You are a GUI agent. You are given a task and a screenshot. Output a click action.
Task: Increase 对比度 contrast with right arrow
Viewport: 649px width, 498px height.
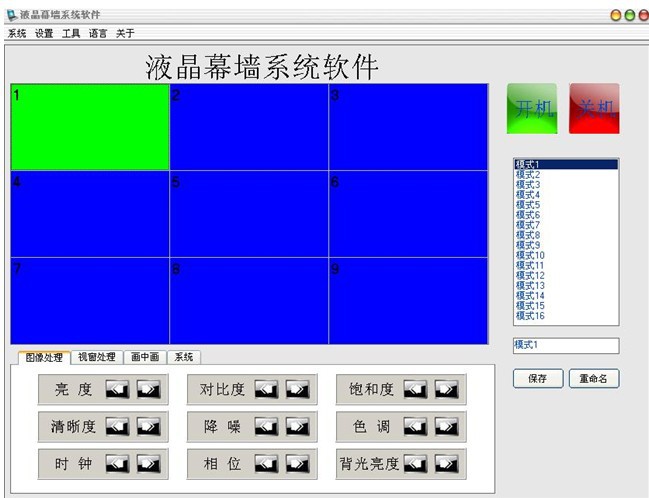[297, 389]
